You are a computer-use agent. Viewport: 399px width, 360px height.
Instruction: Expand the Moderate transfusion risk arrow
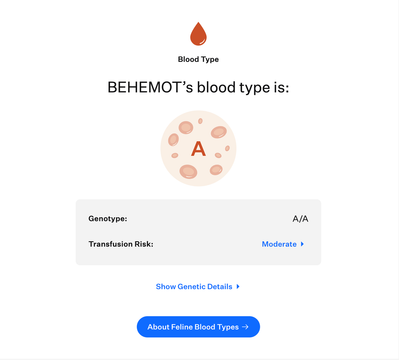[x=302, y=244]
